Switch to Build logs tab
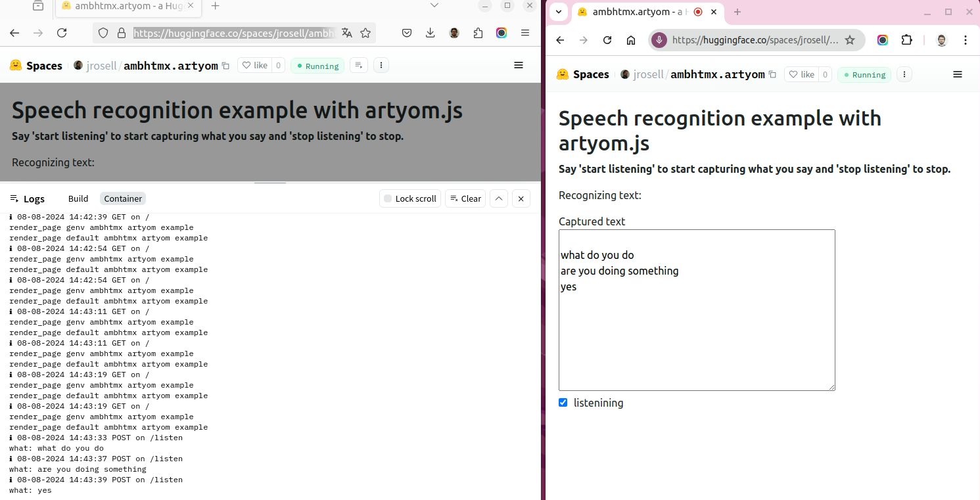980x500 pixels. click(x=78, y=198)
